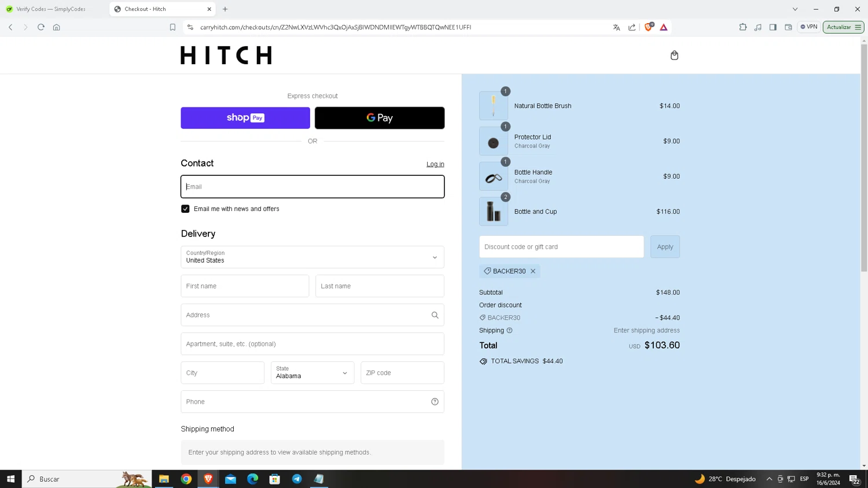Image resolution: width=868 pixels, height=488 pixels.
Task: Open the browser extensions puzzle icon
Action: pyautogui.click(x=743, y=27)
